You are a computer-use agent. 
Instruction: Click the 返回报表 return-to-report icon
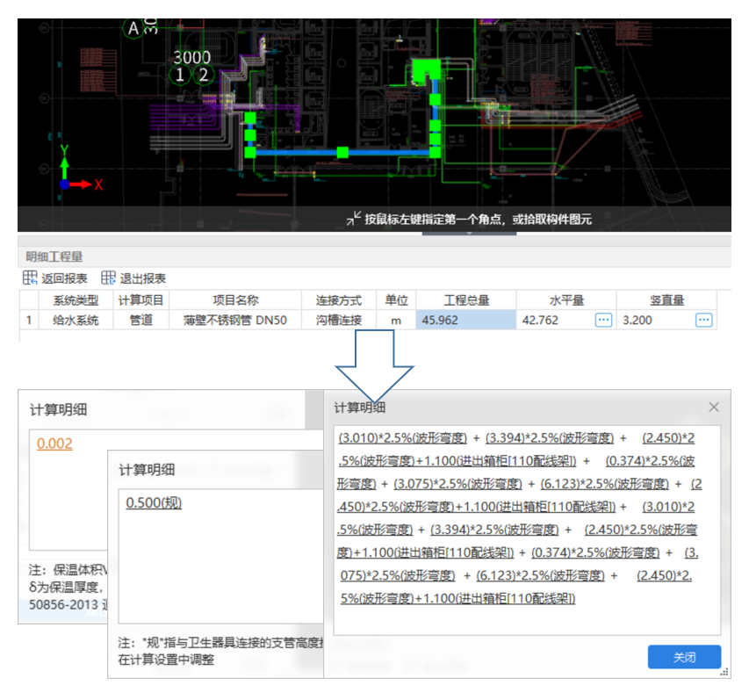tap(32, 278)
